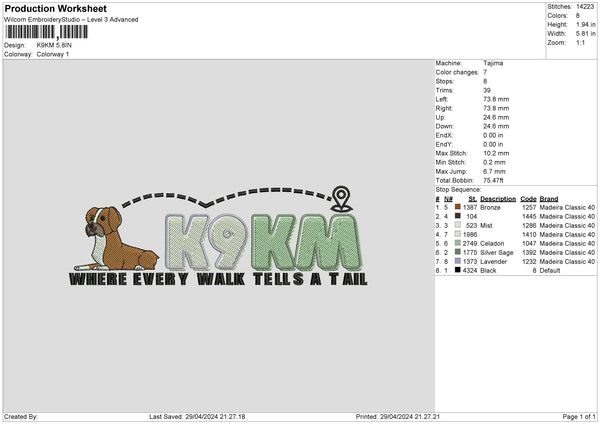Click the Trims value '39'
The width and height of the screenshot is (600, 424).
click(487, 90)
